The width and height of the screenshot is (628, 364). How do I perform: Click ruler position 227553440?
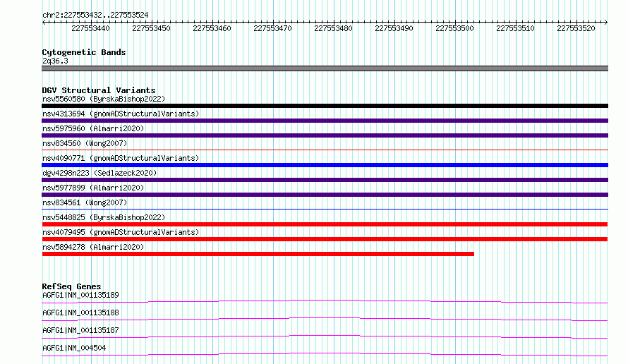click(x=90, y=28)
